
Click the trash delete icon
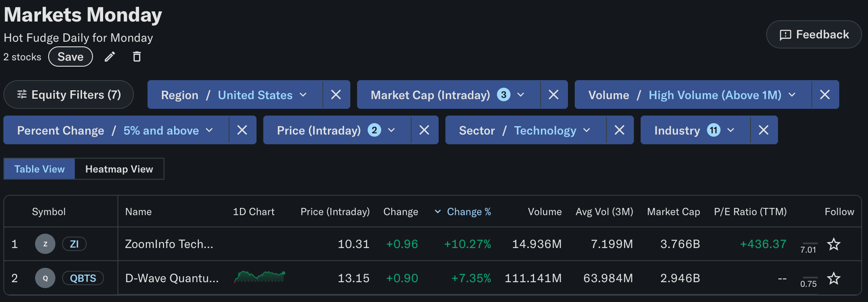(137, 57)
